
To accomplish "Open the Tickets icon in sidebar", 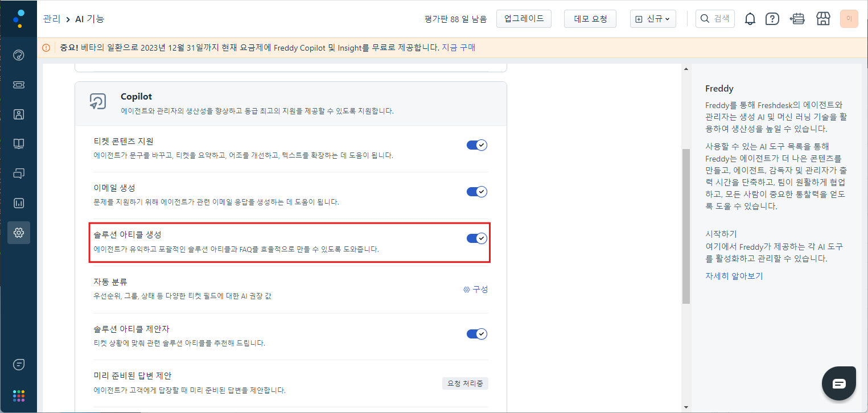I will tap(19, 85).
